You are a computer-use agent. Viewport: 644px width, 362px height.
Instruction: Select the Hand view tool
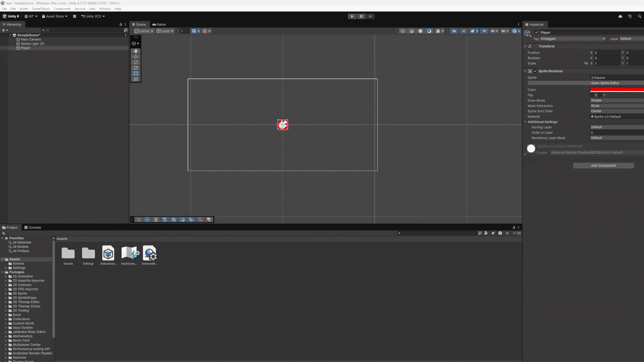pos(135,51)
